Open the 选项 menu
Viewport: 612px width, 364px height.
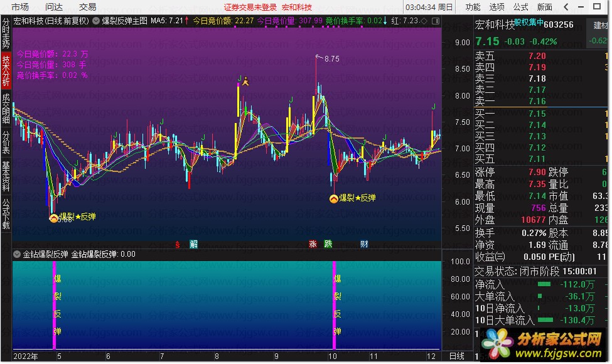pyautogui.click(x=497, y=7)
